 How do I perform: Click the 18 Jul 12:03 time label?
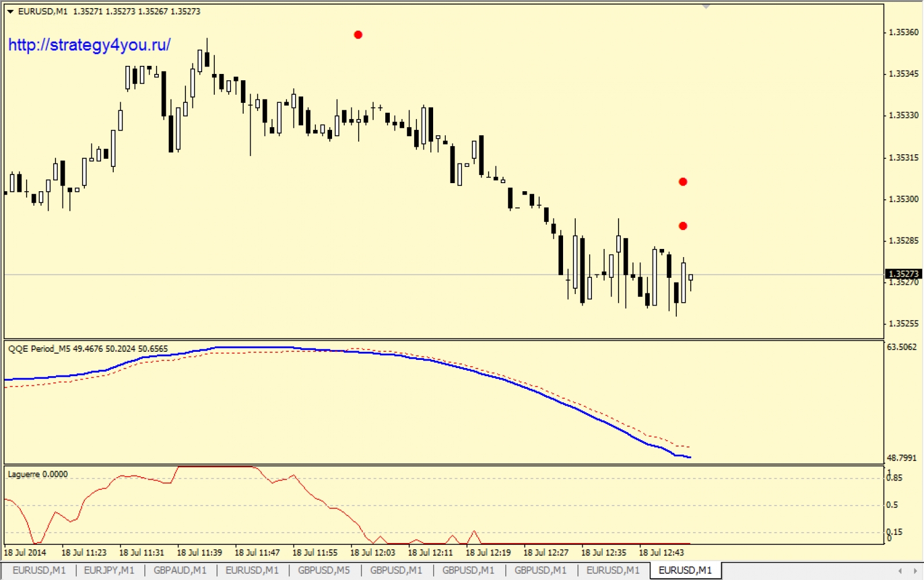point(372,552)
